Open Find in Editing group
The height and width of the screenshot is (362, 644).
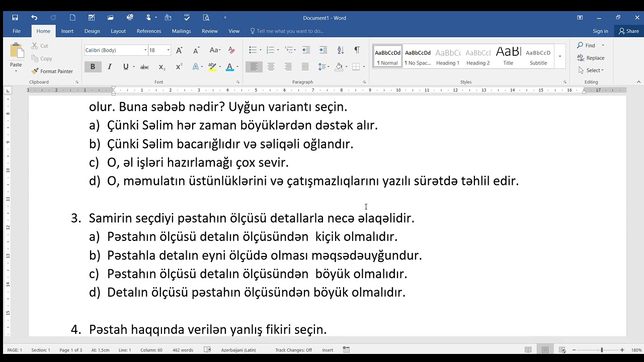(587, 46)
